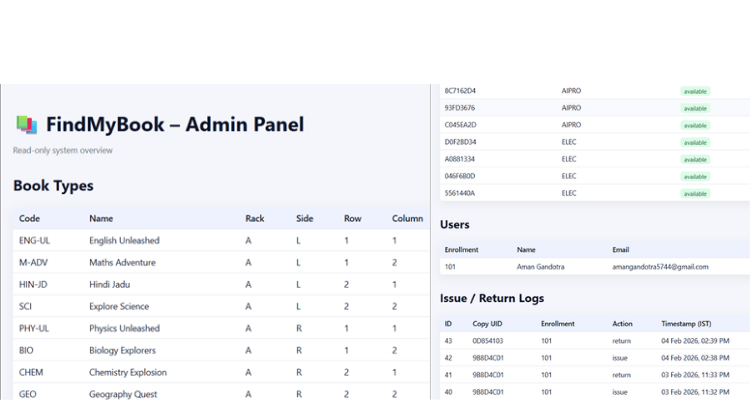This screenshot has height=400, width=750.
Task: Click available status badge for D0F2BD34
Action: (695, 142)
